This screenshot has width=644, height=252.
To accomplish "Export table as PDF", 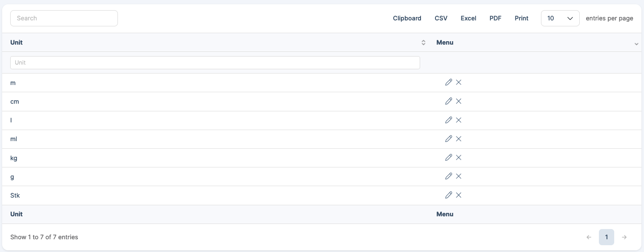I will pos(495,18).
